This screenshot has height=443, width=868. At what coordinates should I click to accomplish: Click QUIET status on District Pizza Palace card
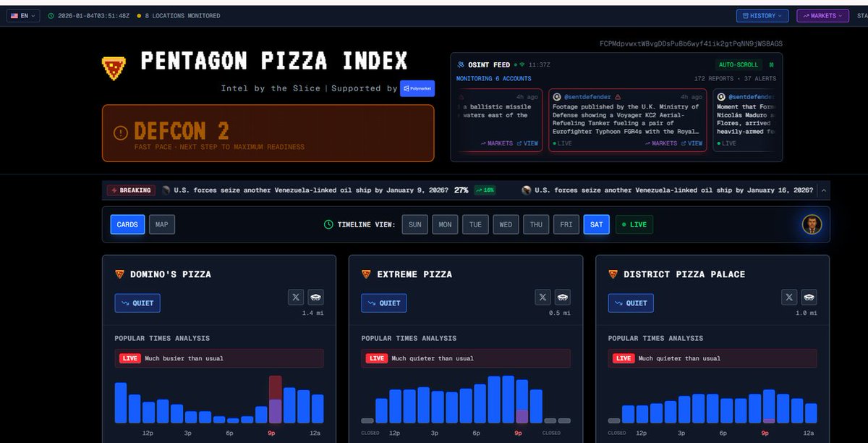pyautogui.click(x=631, y=303)
